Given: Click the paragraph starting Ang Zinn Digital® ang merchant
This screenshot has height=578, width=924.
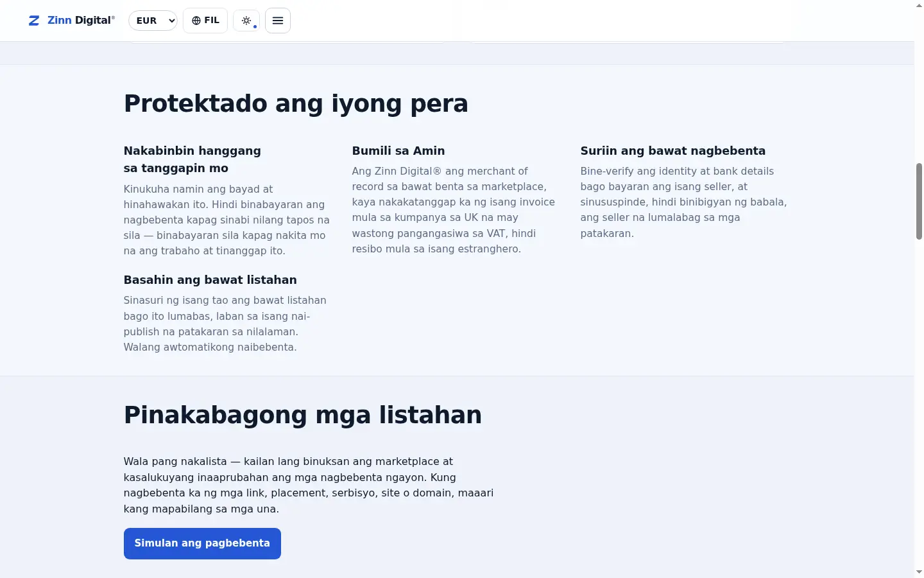Looking at the screenshot, I should tap(454, 210).
